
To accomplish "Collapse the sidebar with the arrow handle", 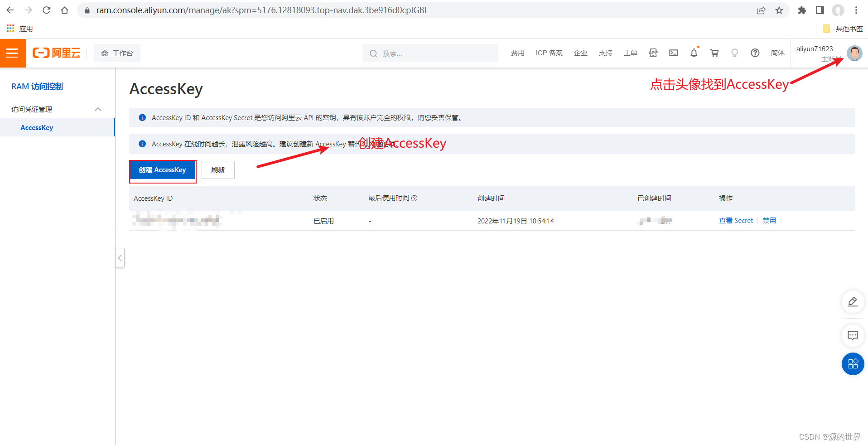I will [120, 258].
